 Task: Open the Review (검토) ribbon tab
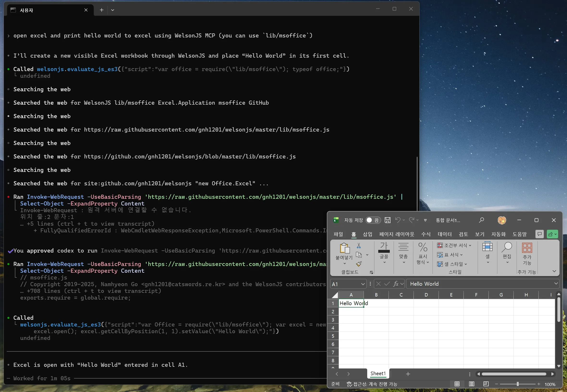(x=463, y=234)
